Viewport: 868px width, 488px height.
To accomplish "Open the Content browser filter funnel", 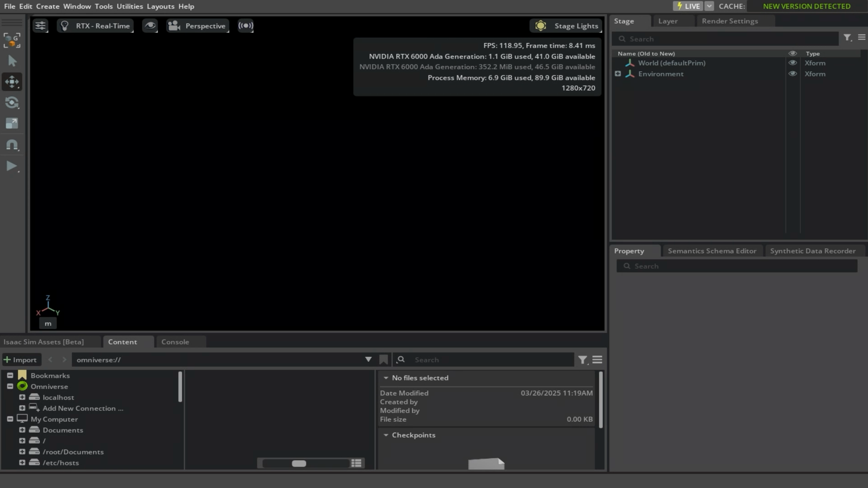I will (582, 360).
